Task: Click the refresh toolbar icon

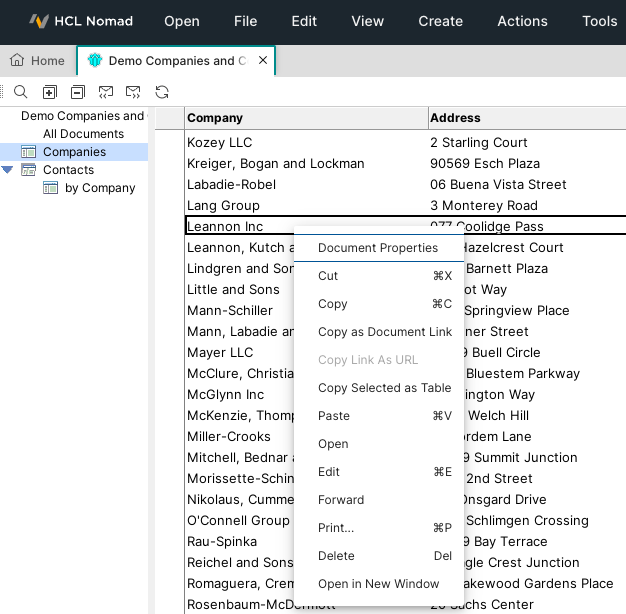Action: [x=162, y=92]
